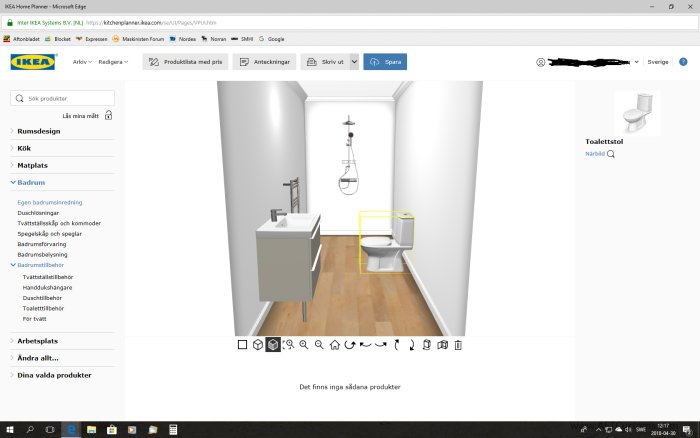The height and width of the screenshot is (438, 700).
Task: Click the user account icon
Action: point(541,62)
